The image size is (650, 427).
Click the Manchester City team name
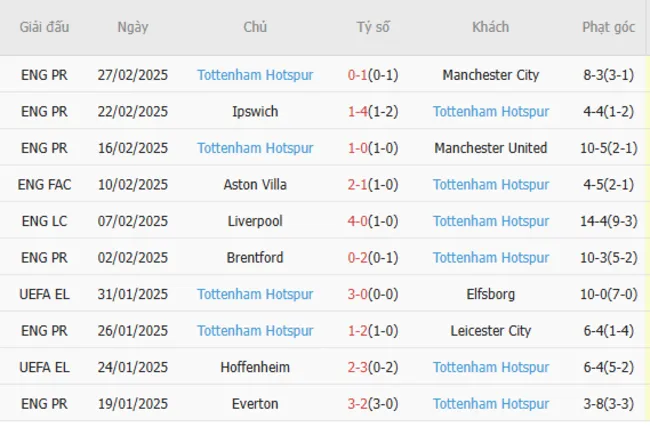click(x=490, y=75)
